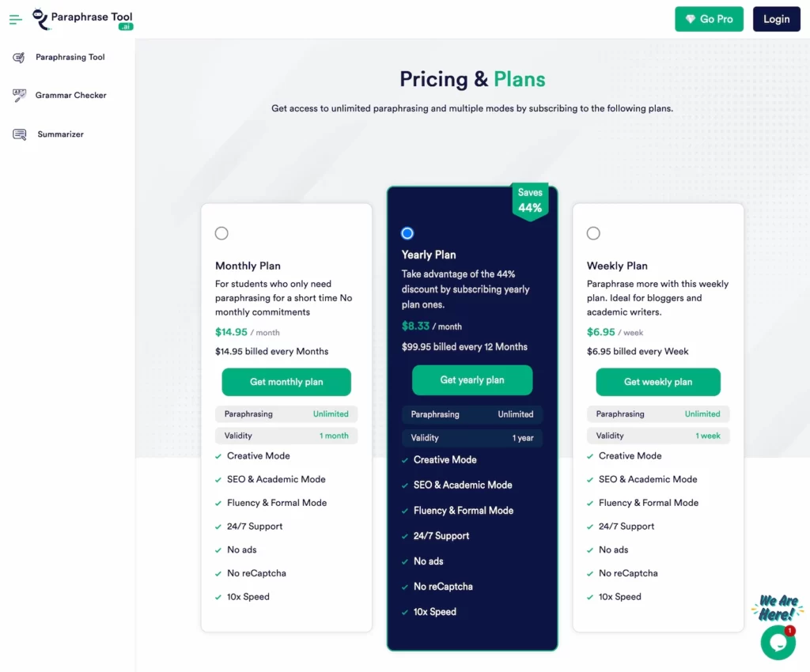Click the Login button
Screen dimensions: 810x672
[x=776, y=19]
